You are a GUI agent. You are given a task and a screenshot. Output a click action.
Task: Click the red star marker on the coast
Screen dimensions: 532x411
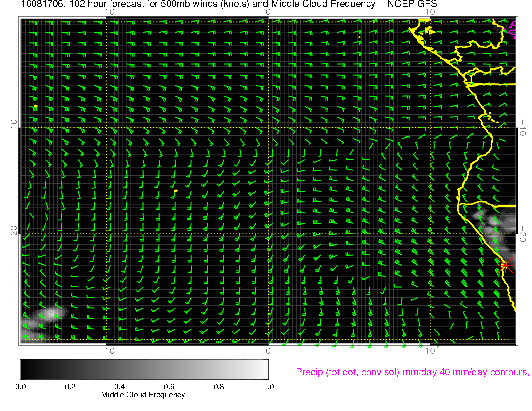point(505,265)
